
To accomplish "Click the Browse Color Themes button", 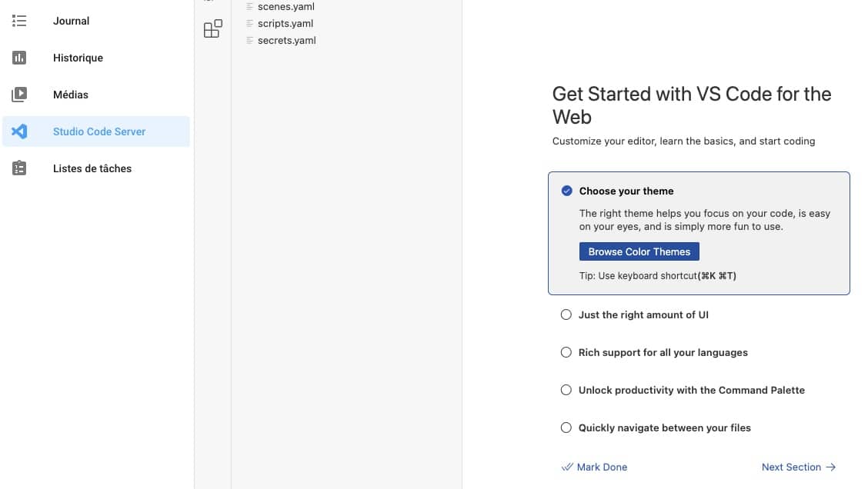I will pos(639,251).
